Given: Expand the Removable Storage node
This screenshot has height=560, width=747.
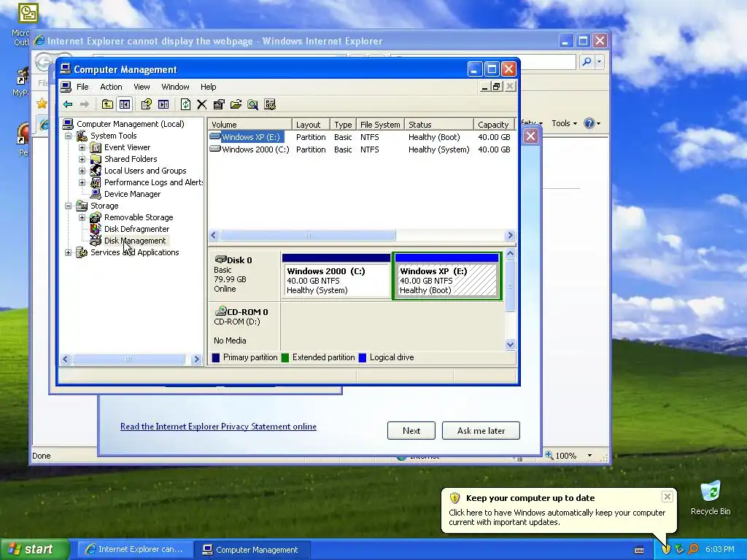Looking at the screenshot, I should point(82,217).
